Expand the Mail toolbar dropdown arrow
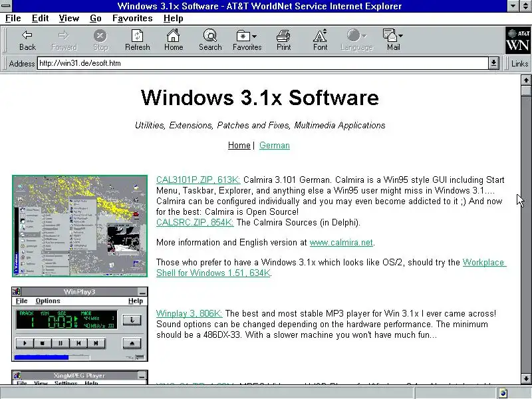This screenshot has width=532, height=399. (x=401, y=36)
